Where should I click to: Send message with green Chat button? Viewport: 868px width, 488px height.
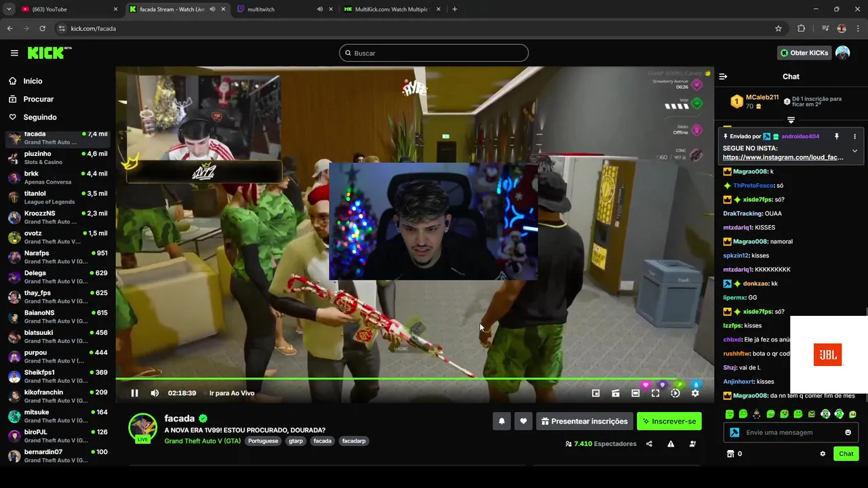pos(846,453)
